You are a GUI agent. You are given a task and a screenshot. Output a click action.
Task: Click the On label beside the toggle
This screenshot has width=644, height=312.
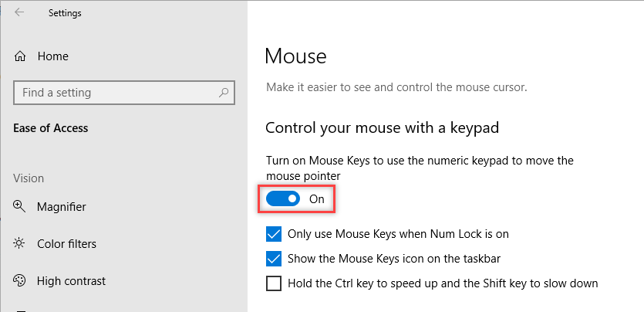click(x=317, y=199)
